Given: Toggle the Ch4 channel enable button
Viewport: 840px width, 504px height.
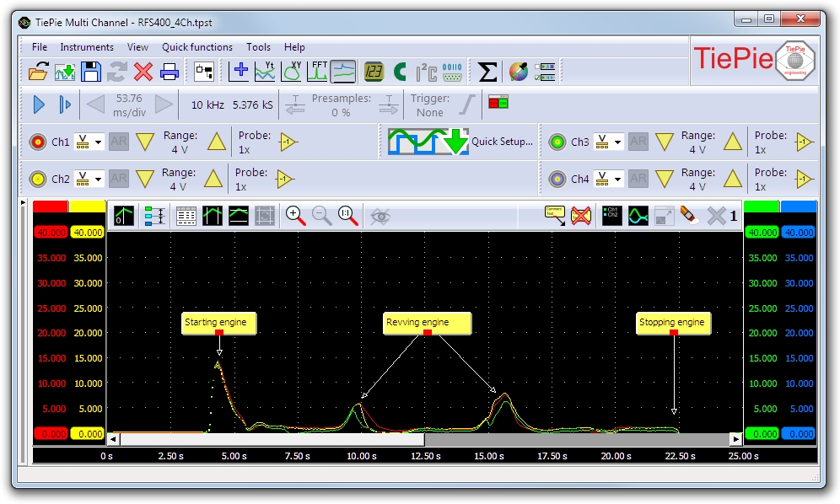Looking at the screenshot, I should (x=557, y=179).
